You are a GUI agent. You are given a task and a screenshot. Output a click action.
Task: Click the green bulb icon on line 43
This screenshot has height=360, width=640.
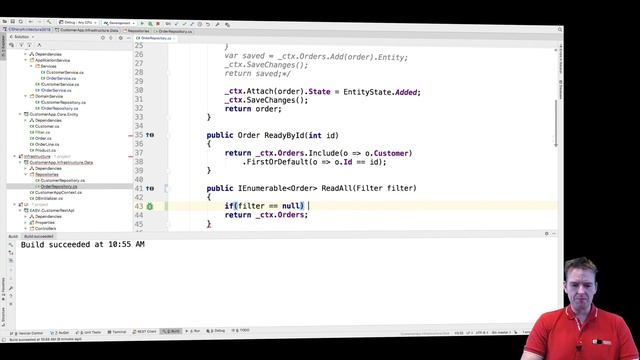tap(150, 207)
